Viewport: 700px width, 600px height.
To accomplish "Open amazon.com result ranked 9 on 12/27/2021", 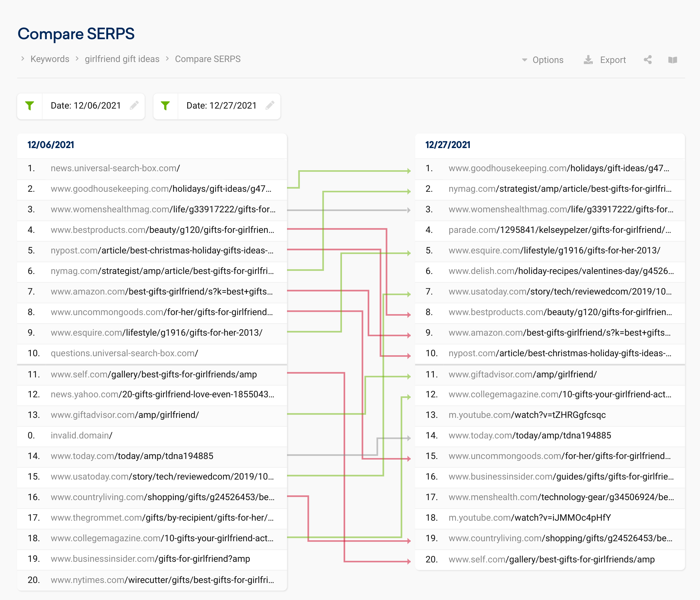I will pyautogui.click(x=560, y=333).
